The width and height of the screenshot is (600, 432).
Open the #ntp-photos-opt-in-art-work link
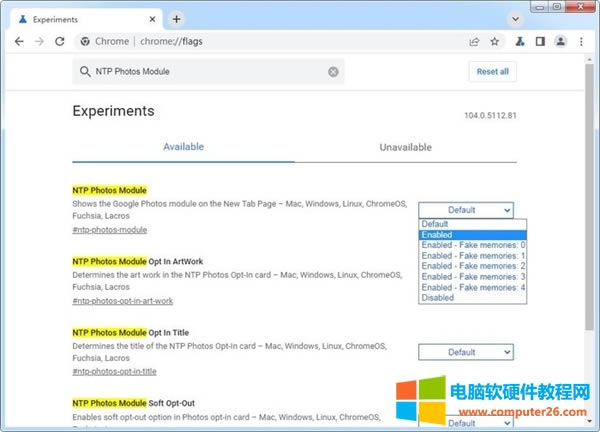point(122,300)
